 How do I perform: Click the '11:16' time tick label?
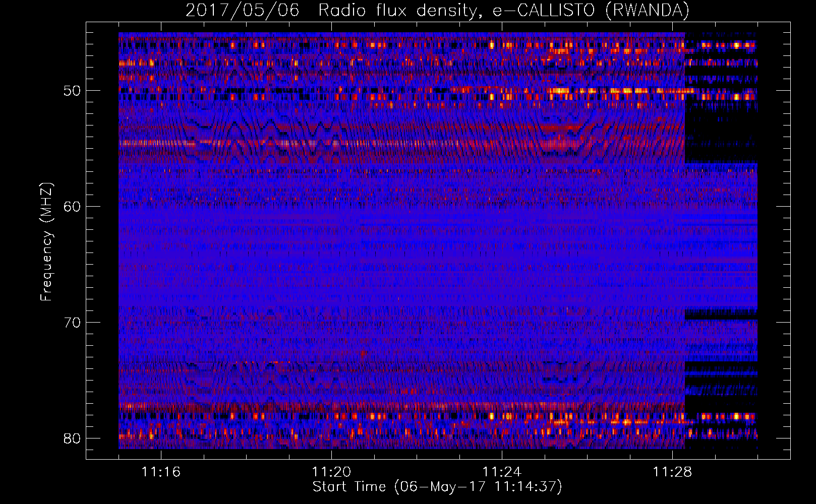(161, 472)
